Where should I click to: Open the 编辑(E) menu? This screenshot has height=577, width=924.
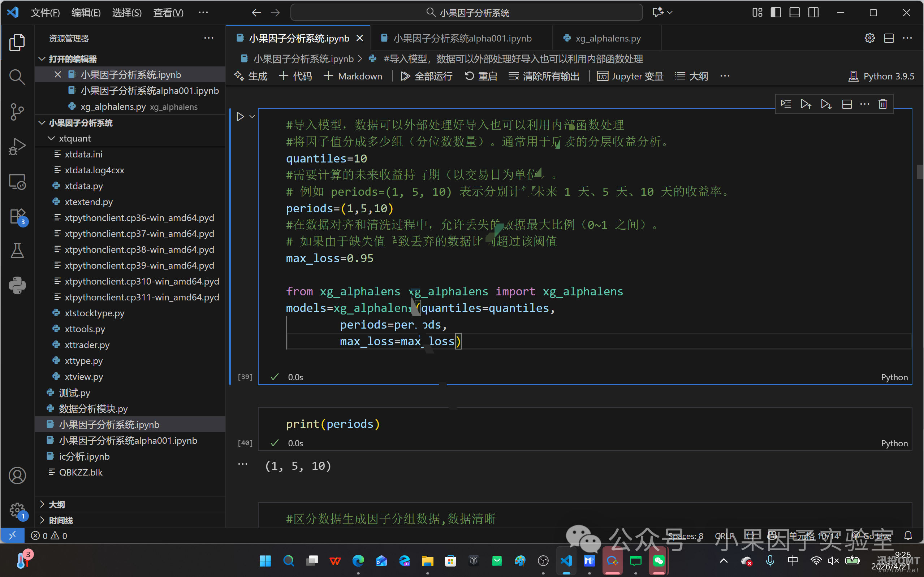86,12
